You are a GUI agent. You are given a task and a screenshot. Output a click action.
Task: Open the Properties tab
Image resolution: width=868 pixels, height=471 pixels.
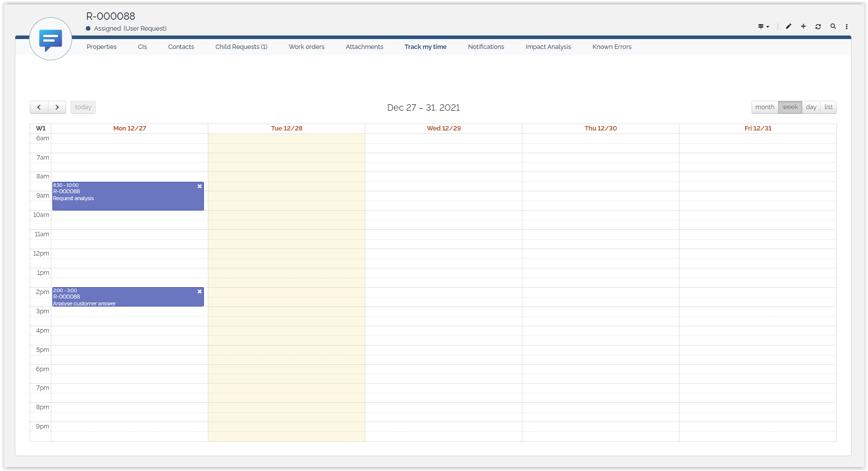pyautogui.click(x=102, y=47)
